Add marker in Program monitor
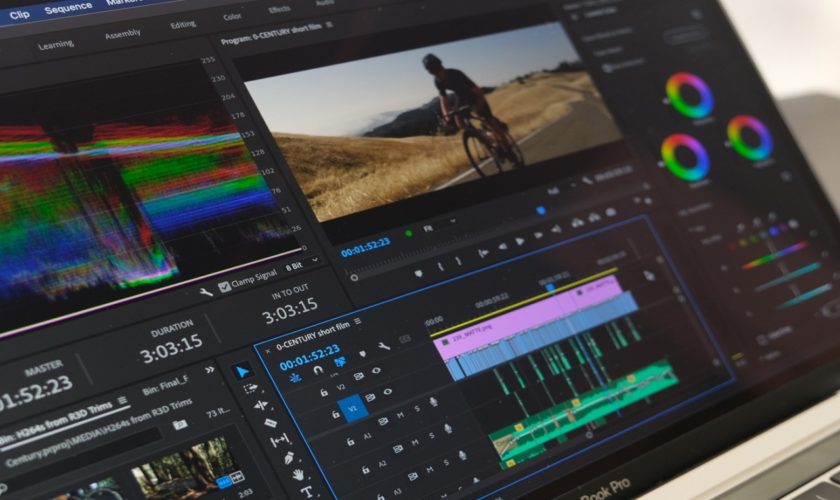 pyautogui.click(x=417, y=272)
